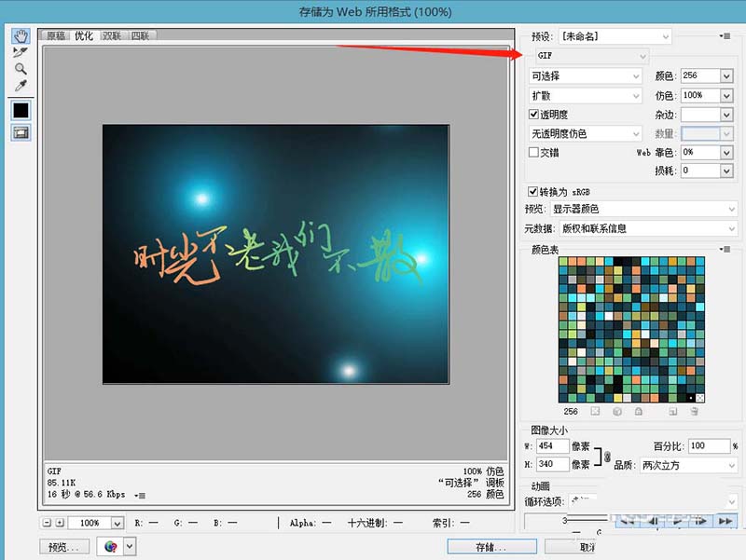This screenshot has height=560, width=746.
Task: Open the preset panel flyout menu
Action: click(725, 36)
